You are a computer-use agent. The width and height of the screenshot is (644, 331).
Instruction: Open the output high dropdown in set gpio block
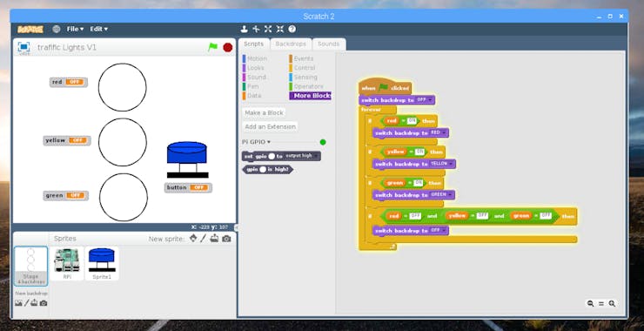[x=301, y=156]
